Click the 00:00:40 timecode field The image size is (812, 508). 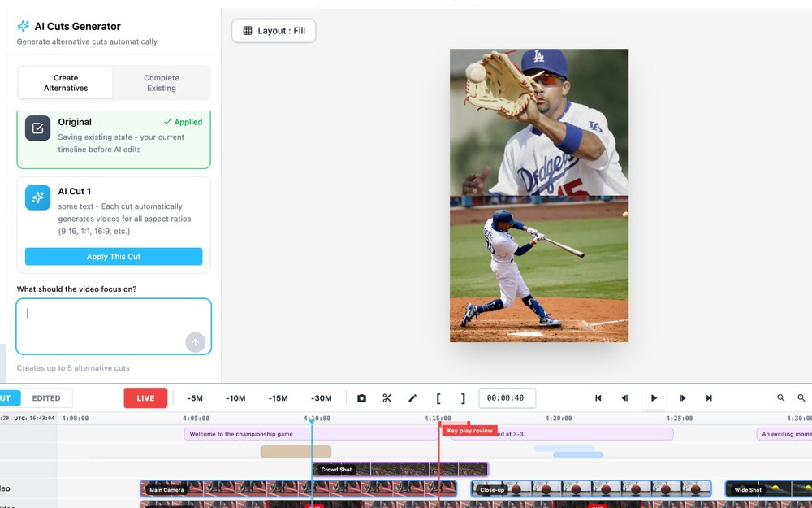point(507,398)
